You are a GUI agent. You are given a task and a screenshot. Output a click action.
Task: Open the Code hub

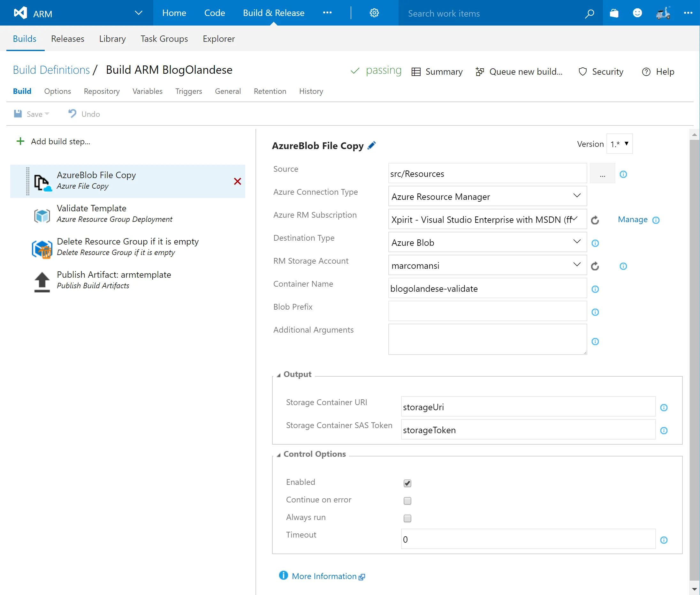[214, 13]
